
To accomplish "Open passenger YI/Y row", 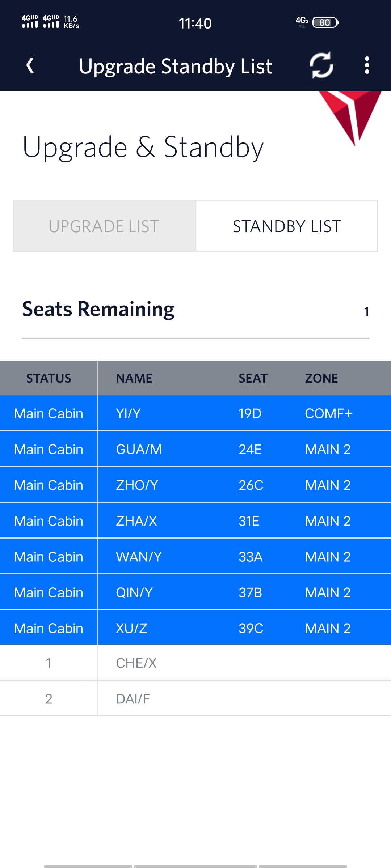I will (x=195, y=413).
